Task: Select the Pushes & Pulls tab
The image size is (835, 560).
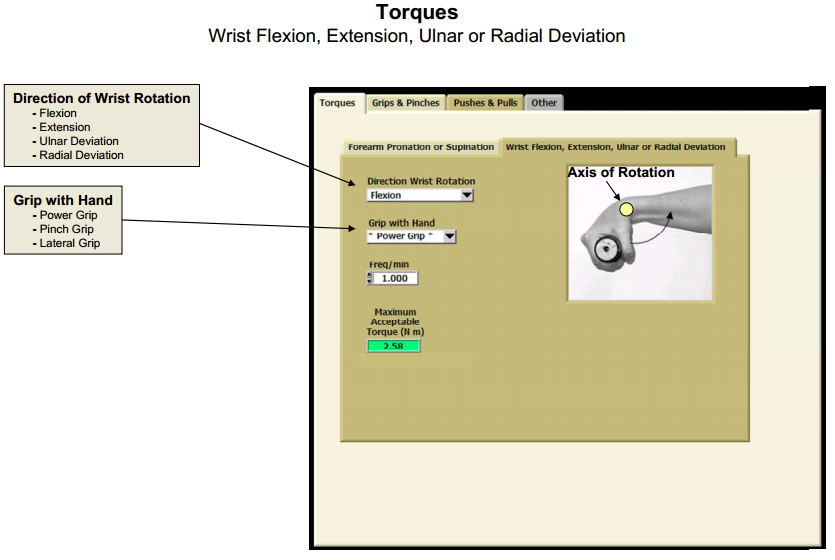Action: (485, 103)
